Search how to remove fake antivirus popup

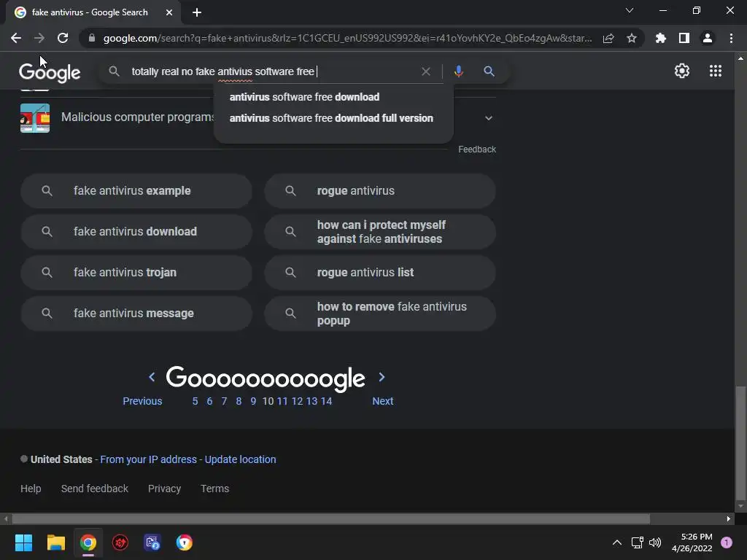pos(379,314)
